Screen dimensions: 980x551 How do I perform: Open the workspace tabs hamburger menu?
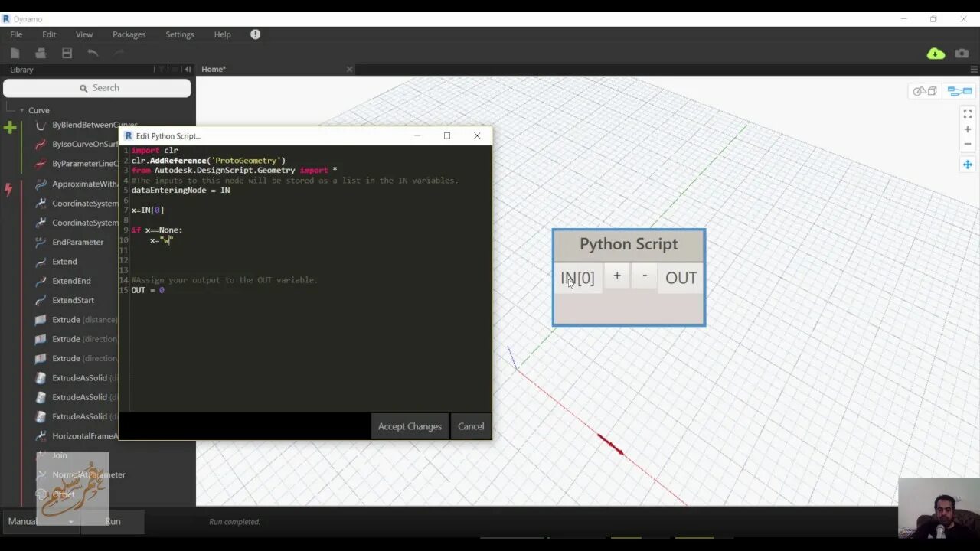coord(974,69)
